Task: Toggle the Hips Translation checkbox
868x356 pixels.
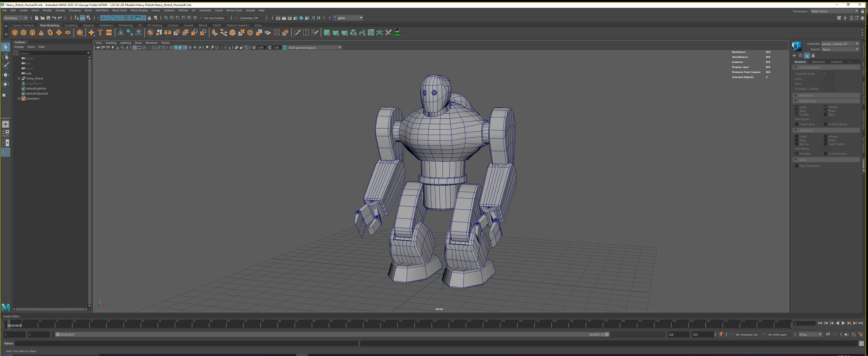Action: coord(797,166)
